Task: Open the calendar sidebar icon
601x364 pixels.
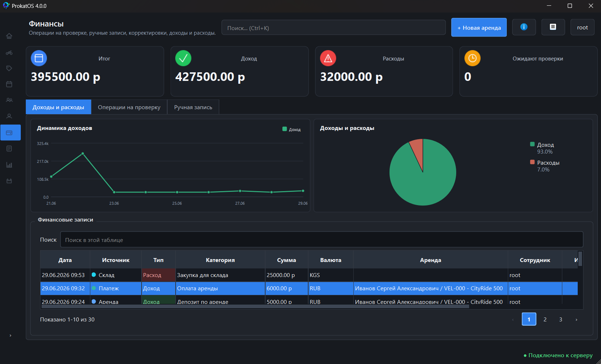Action: (9, 84)
